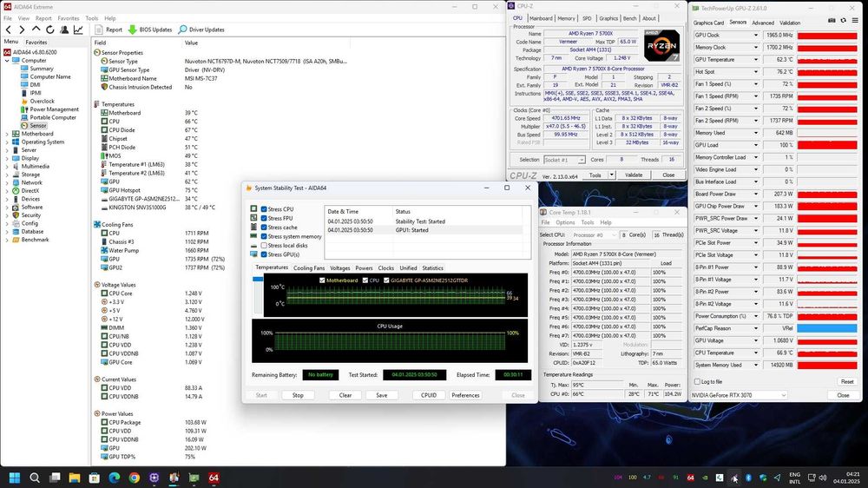Open the AIDA64 user icon in toolbar
This screenshot has width=868, height=488.
[64, 30]
